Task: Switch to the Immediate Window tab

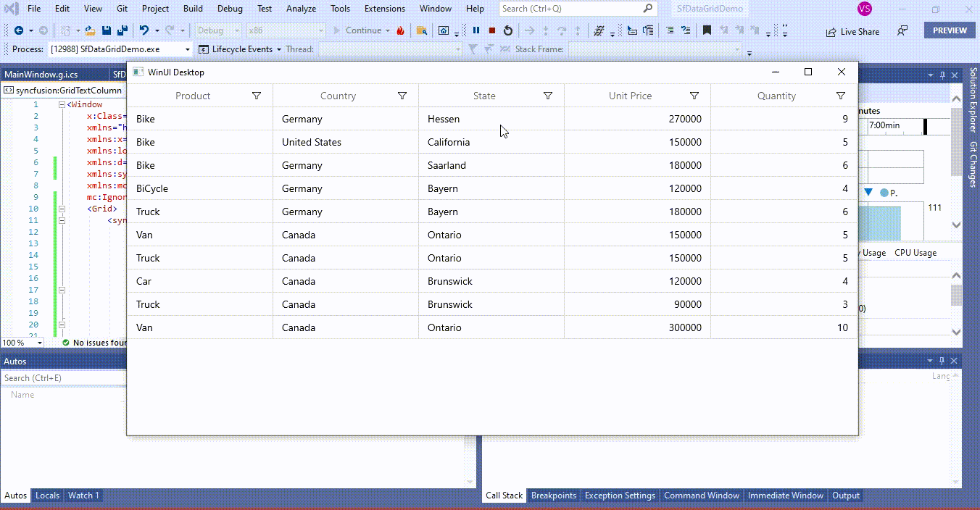Action: [x=786, y=496]
